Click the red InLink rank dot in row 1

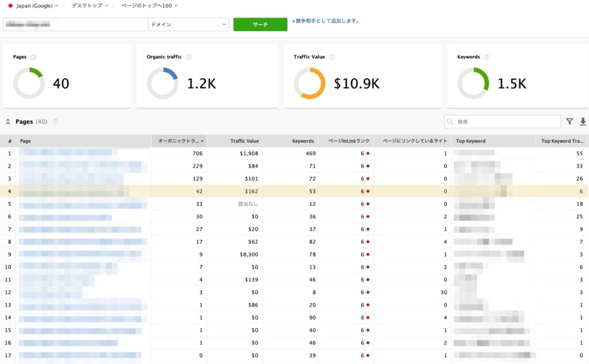point(368,154)
